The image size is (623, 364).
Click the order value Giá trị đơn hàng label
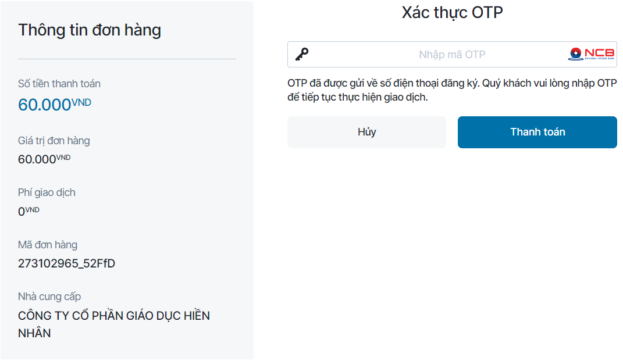pos(54,140)
